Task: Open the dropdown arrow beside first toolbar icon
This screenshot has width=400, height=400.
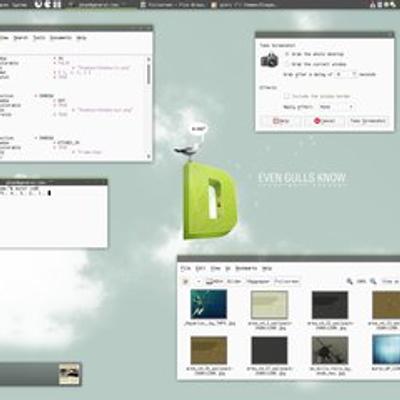Action: (199, 282)
